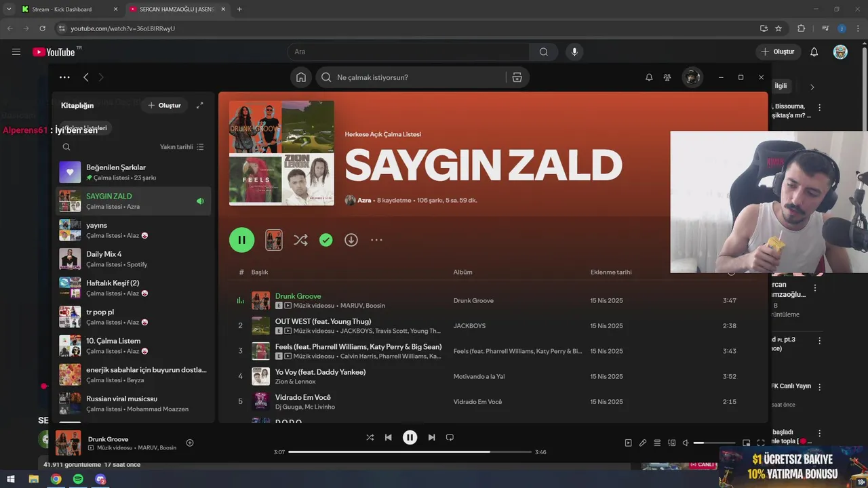This screenshot has height=488, width=868.
Task: Pause from bottom player bar
Action: (x=410, y=437)
